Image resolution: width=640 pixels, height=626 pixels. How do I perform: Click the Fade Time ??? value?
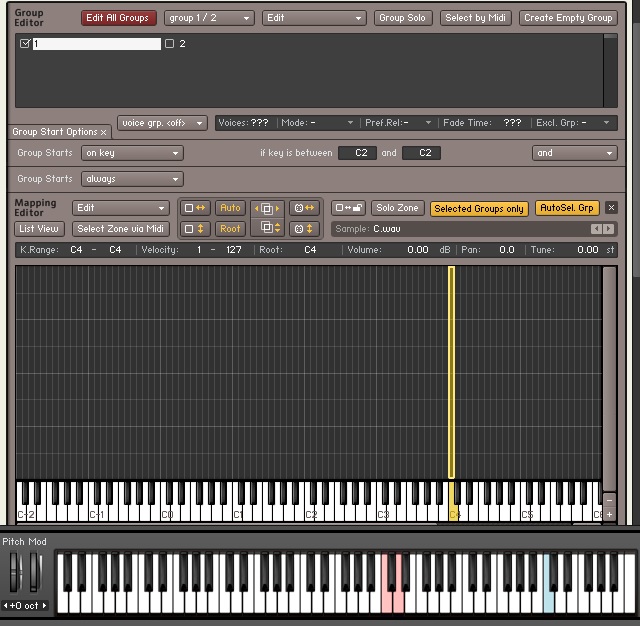click(x=512, y=123)
